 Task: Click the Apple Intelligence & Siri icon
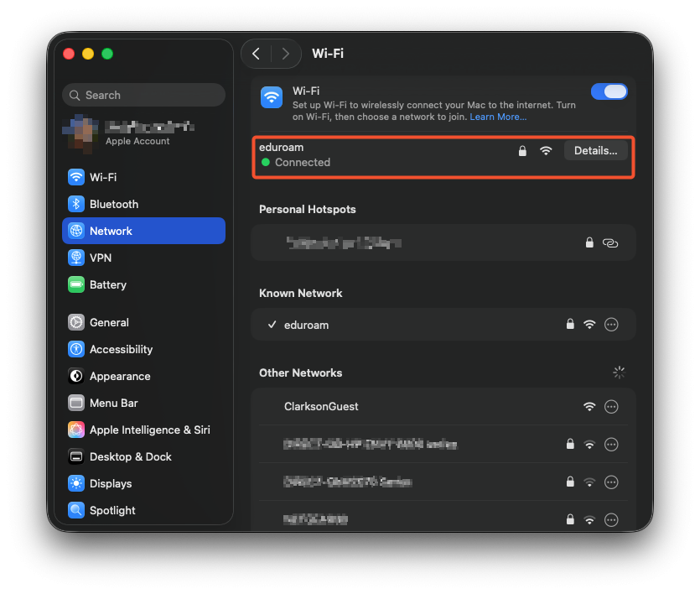tap(76, 430)
